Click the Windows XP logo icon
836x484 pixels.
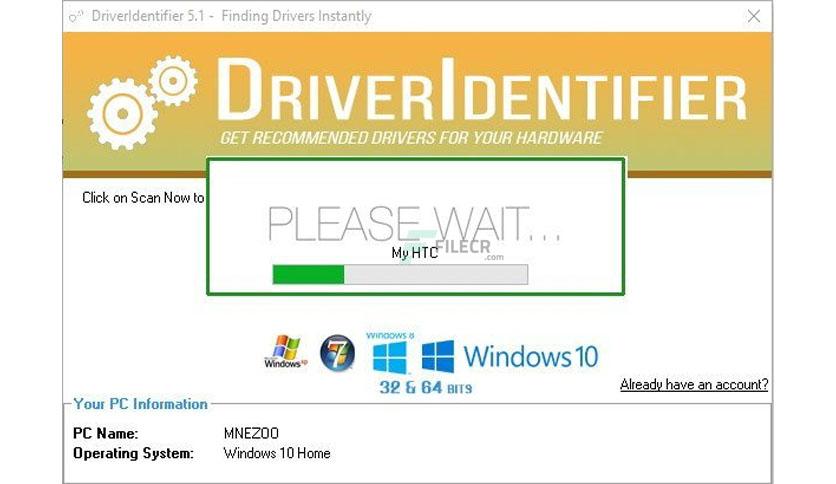click(x=286, y=352)
